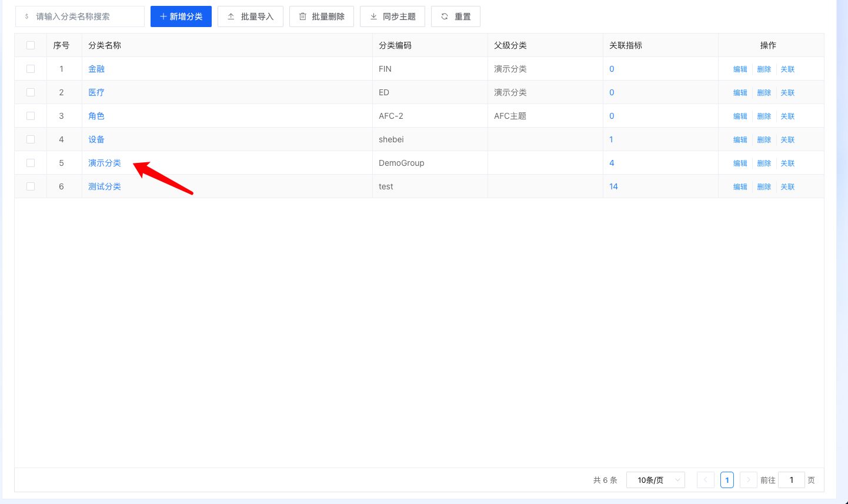Open the 10条/页 page size dropdown
The height and width of the screenshot is (504, 848).
click(655, 480)
